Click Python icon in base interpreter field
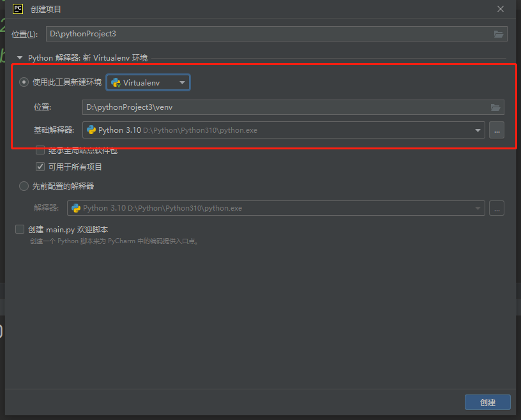 click(91, 130)
